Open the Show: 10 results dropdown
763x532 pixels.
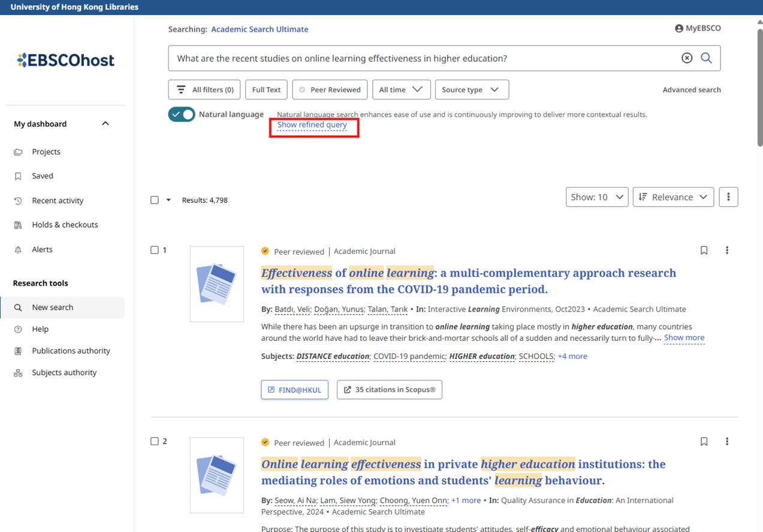596,197
